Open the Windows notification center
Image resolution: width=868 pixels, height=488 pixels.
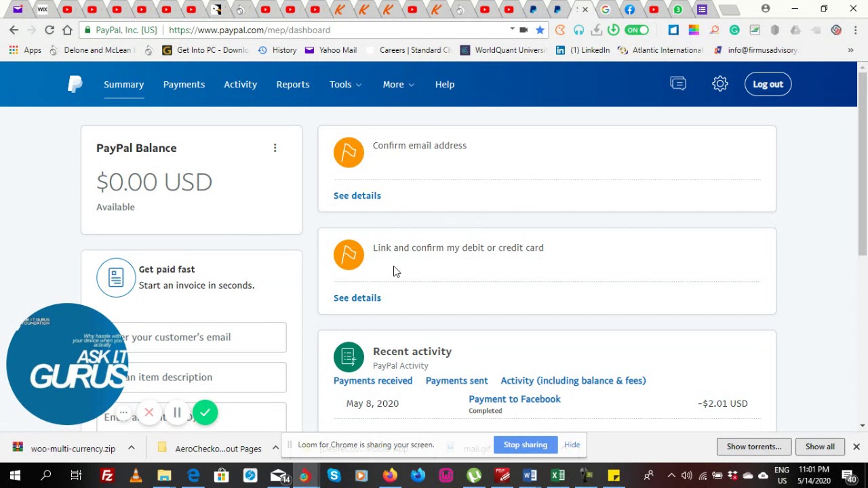(x=848, y=476)
